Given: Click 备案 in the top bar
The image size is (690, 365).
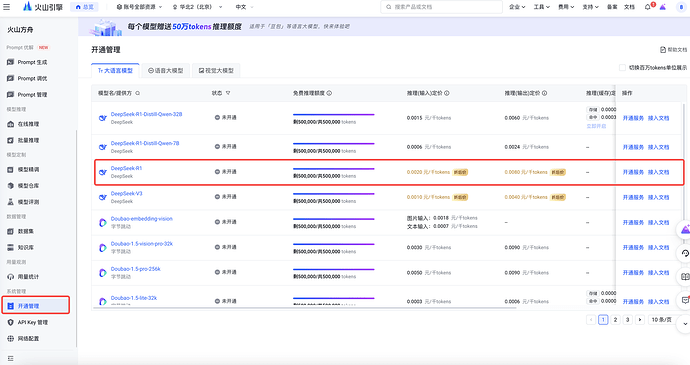Looking at the screenshot, I should (x=612, y=7).
